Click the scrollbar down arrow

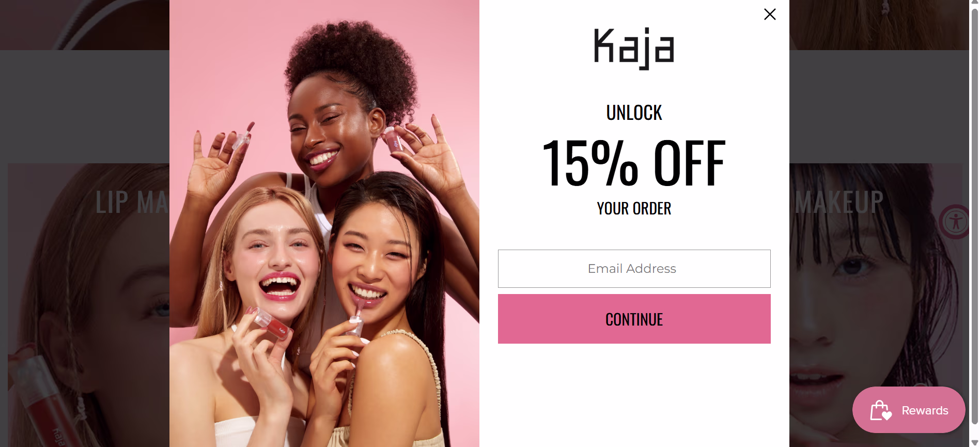(x=974, y=442)
